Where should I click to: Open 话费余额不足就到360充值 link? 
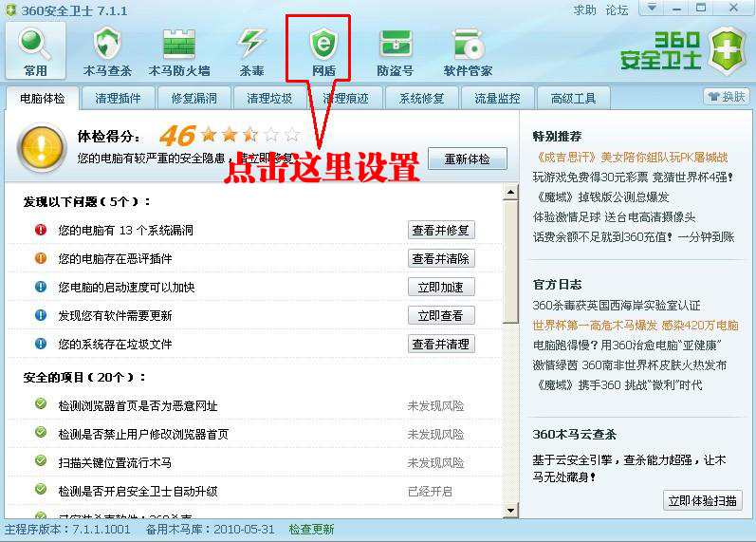pos(634,236)
